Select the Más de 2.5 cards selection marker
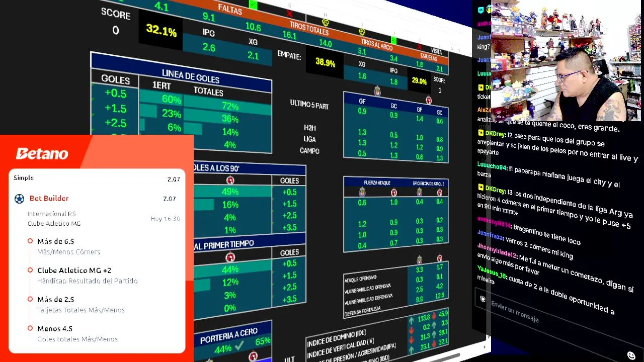This screenshot has height=362, width=644. point(30,300)
